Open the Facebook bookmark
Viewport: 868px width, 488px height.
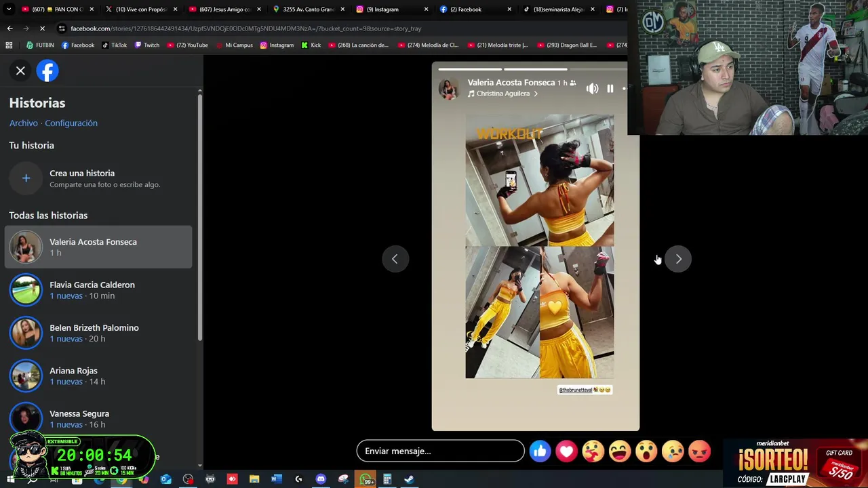pyautogui.click(x=78, y=45)
